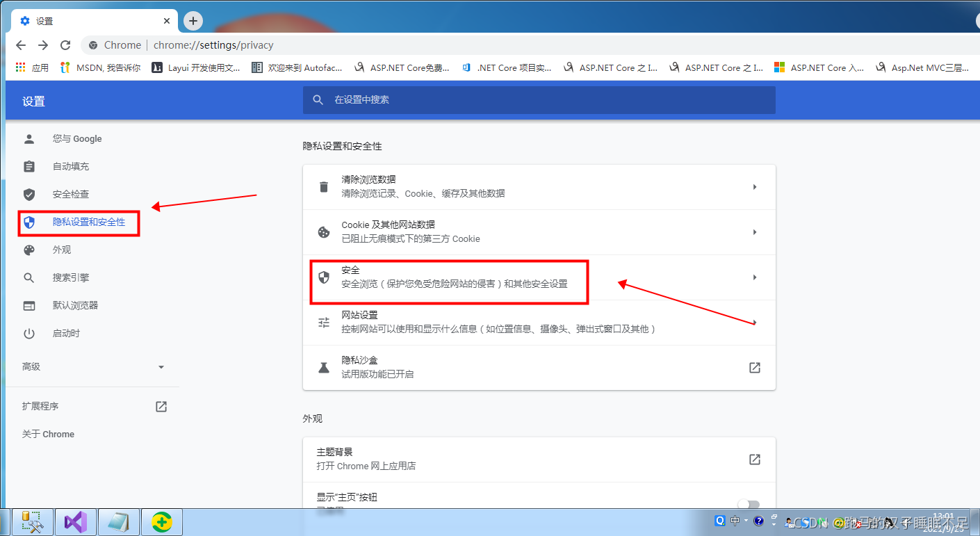Viewport: 980px width, 536px height.
Task: Expand arrow on 安全 row
Action: pos(755,277)
